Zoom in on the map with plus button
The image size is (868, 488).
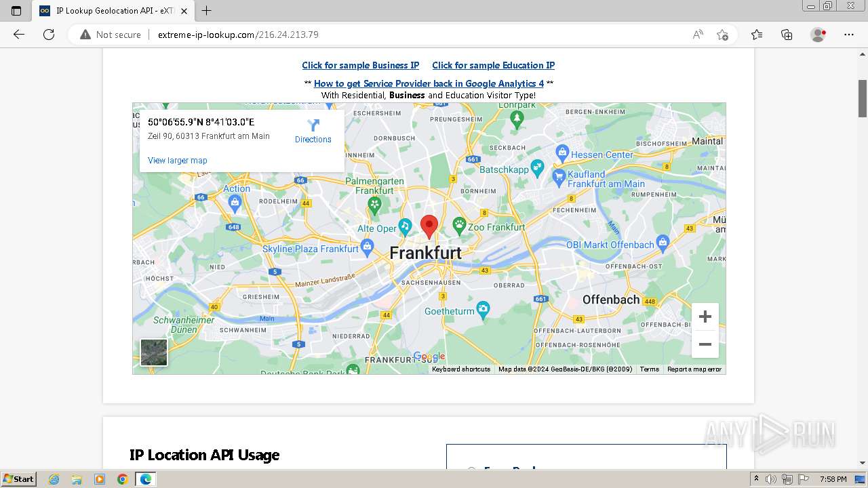pyautogui.click(x=705, y=317)
